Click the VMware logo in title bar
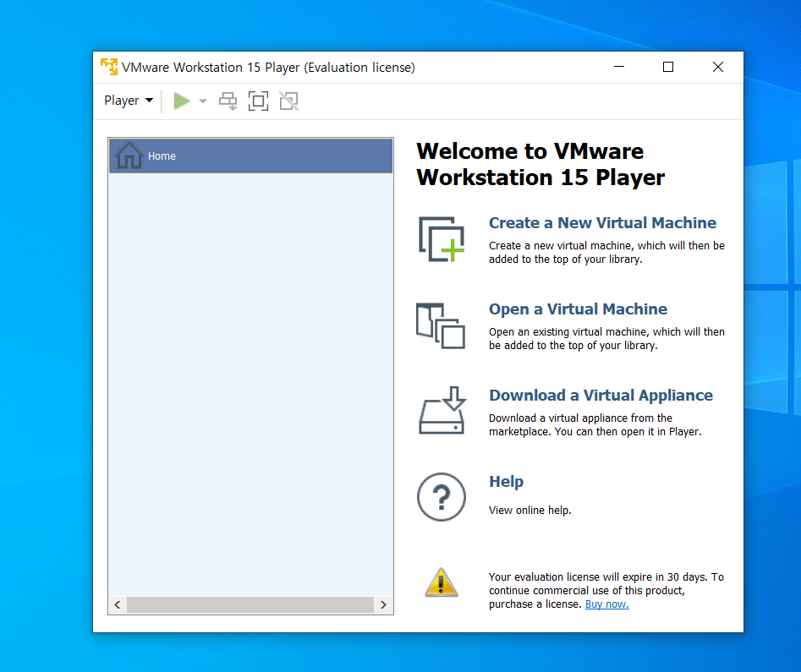Image resolution: width=801 pixels, height=672 pixels. (109, 67)
